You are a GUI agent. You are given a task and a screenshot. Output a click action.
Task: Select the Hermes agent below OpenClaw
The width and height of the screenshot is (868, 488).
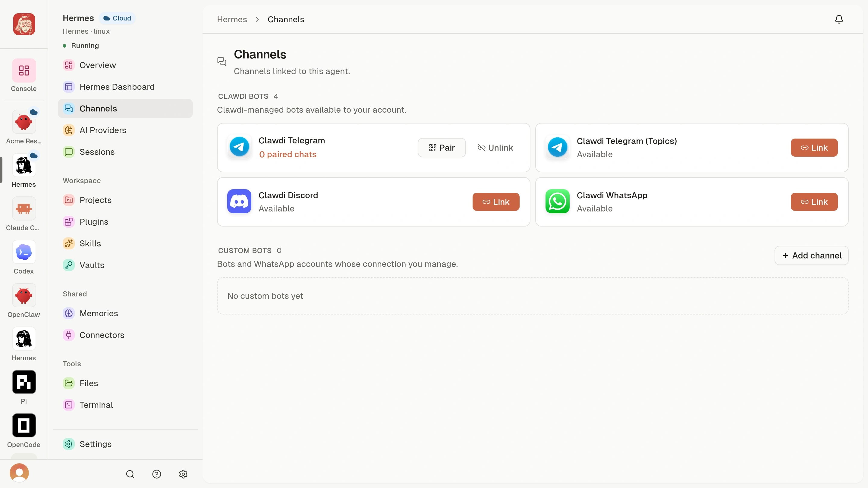pos(24,339)
